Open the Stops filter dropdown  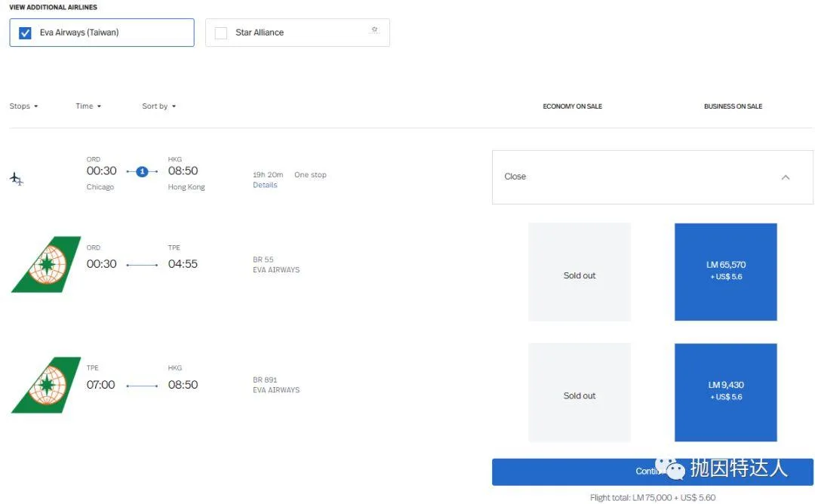23,106
